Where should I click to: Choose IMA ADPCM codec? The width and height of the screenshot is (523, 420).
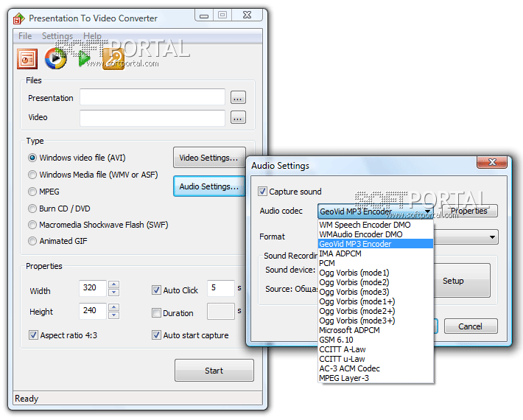[376, 253]
